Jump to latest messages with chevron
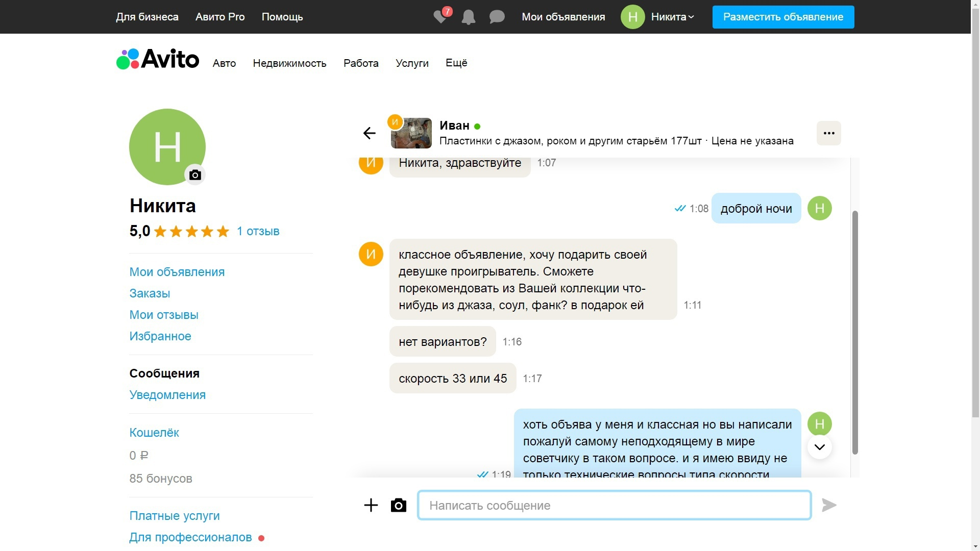 tap(820, 447)
